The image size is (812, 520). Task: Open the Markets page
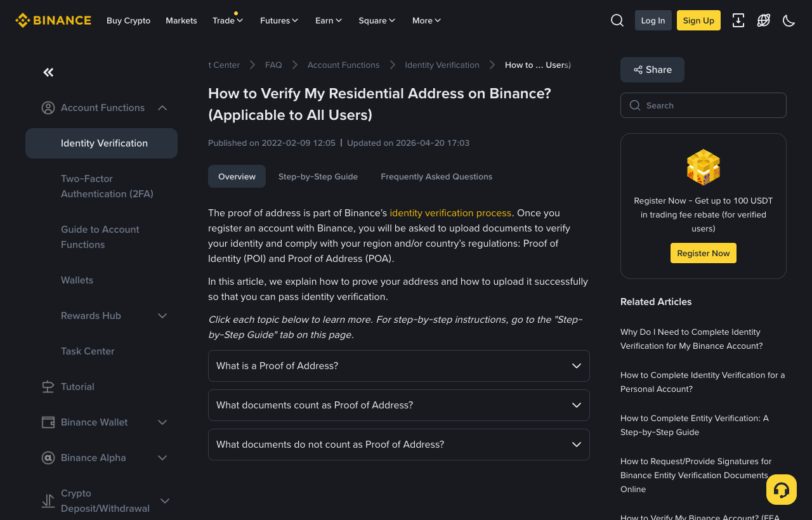coord(181,20)
